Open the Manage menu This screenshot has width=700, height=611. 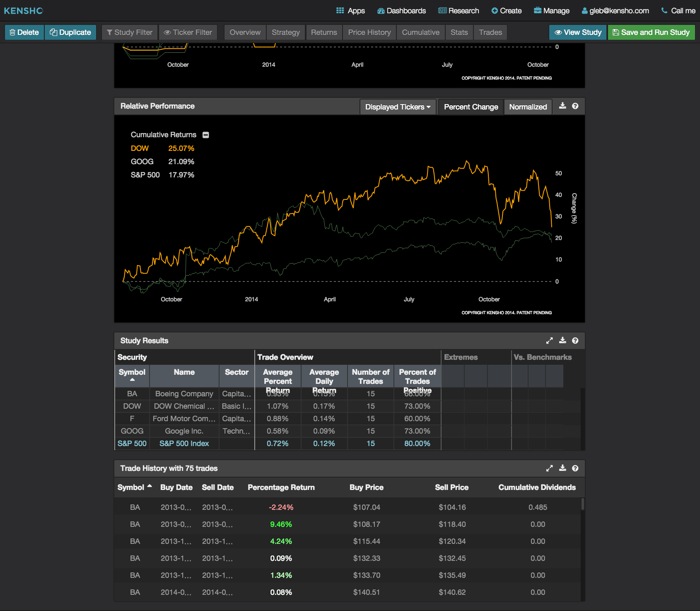click(552, 11)
